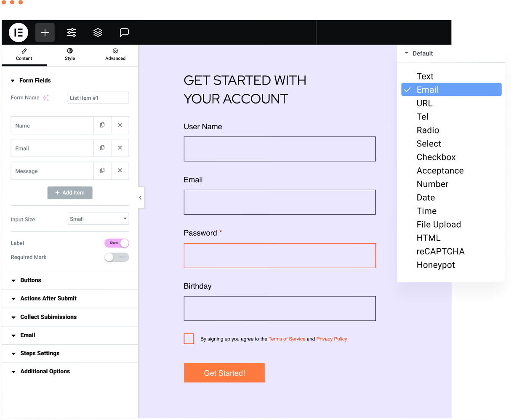Click the Form Name input field
This screenshot has width=522, height=420.
(x=98, y=97)
